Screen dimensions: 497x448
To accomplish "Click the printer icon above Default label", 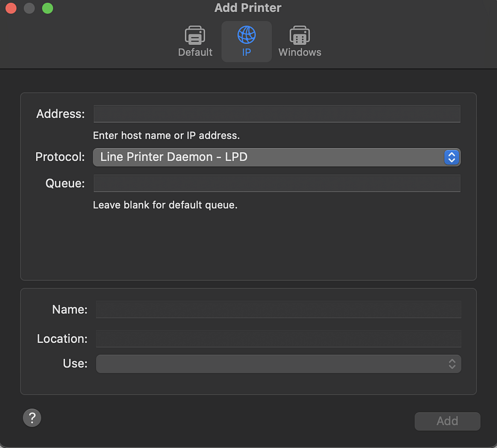I will click(x=195, y=35).
